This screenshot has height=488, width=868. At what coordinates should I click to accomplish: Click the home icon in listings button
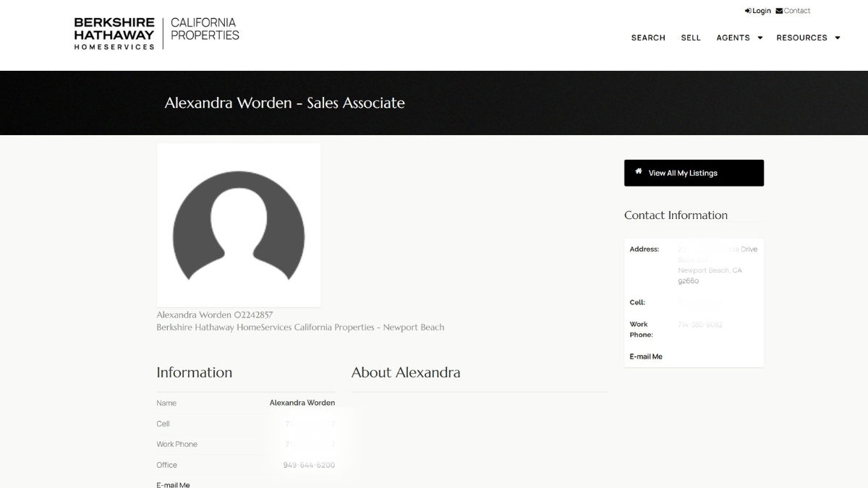pyautogui.click(x=638, y=172)
